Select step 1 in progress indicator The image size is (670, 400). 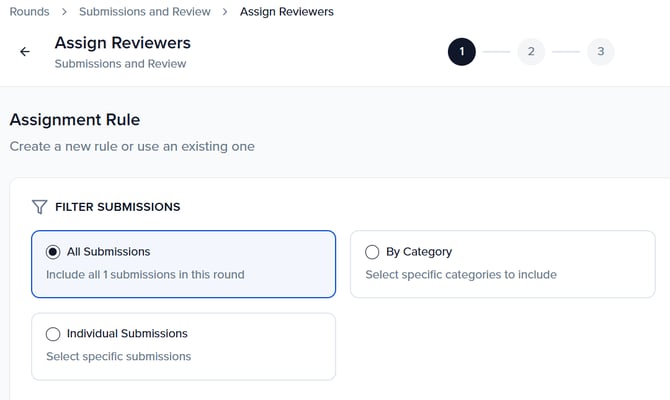461,52
